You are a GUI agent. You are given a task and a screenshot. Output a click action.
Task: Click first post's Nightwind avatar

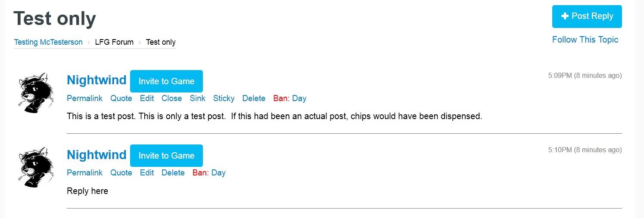tap(36, 92)
